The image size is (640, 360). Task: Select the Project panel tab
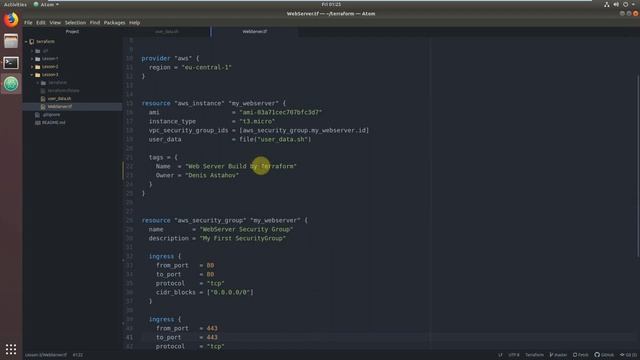(72, 31)
